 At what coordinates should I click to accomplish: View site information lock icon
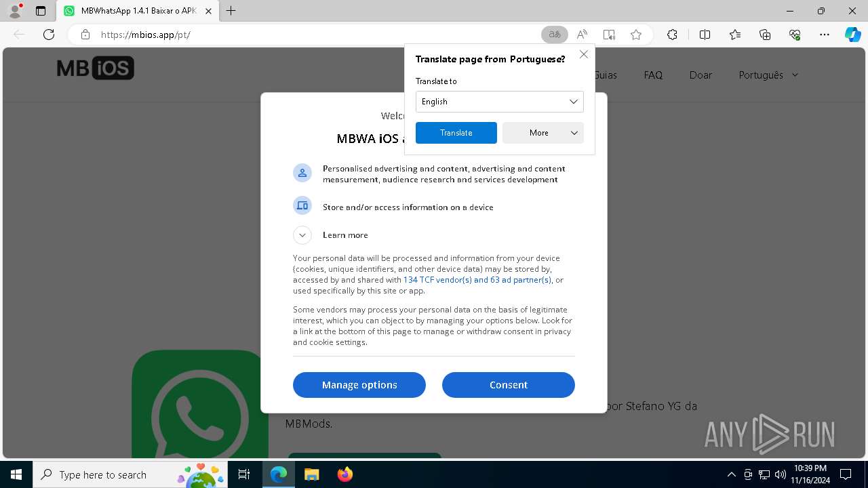tap(85, 35)
